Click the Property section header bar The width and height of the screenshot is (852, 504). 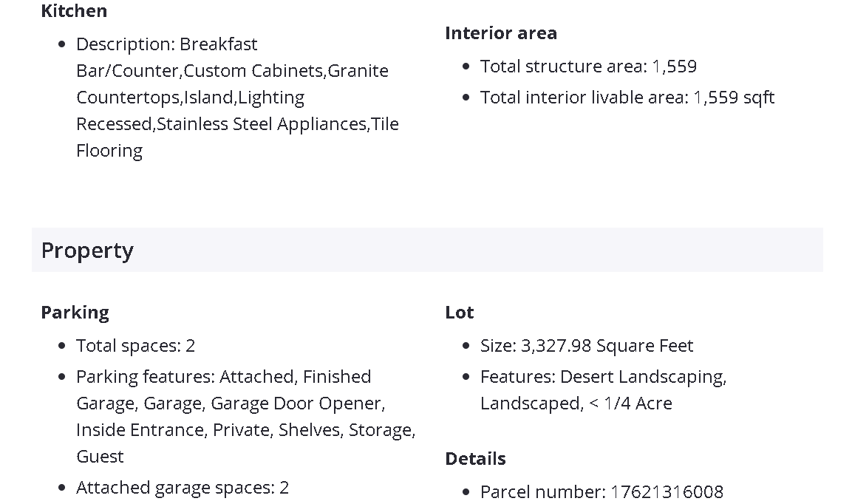tap(426, 250)
